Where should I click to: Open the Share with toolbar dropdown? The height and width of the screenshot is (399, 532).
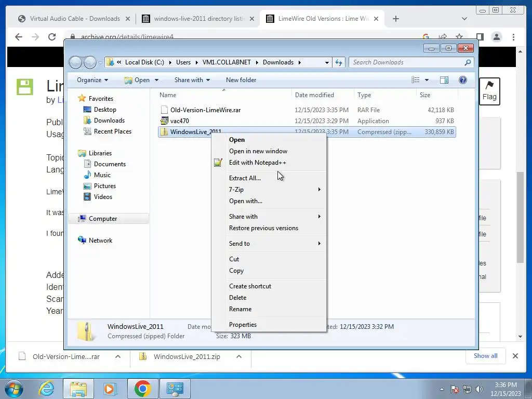click(192, 80)
